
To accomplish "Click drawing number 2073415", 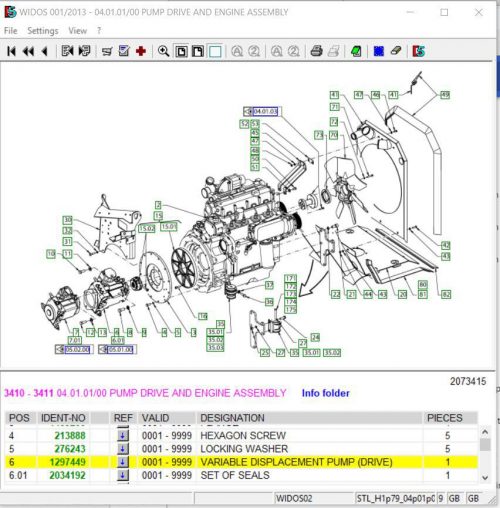I will [x=468, y=381].
